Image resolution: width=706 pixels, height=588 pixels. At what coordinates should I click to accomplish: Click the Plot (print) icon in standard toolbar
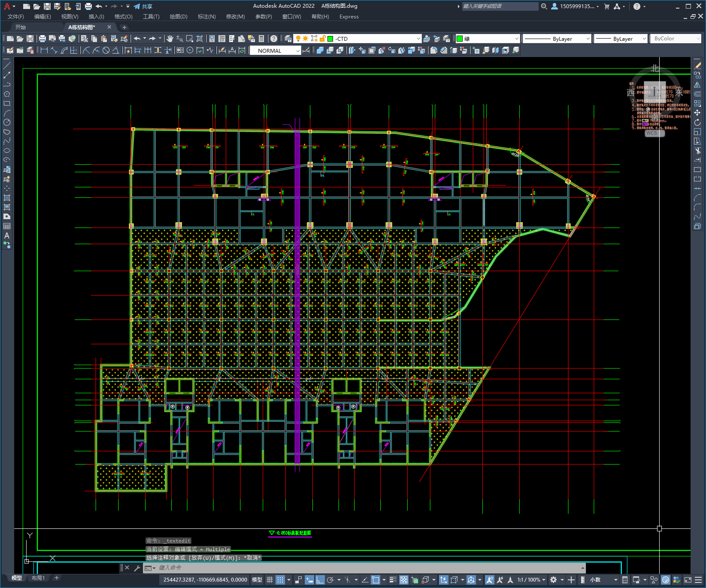pos(42,39)
